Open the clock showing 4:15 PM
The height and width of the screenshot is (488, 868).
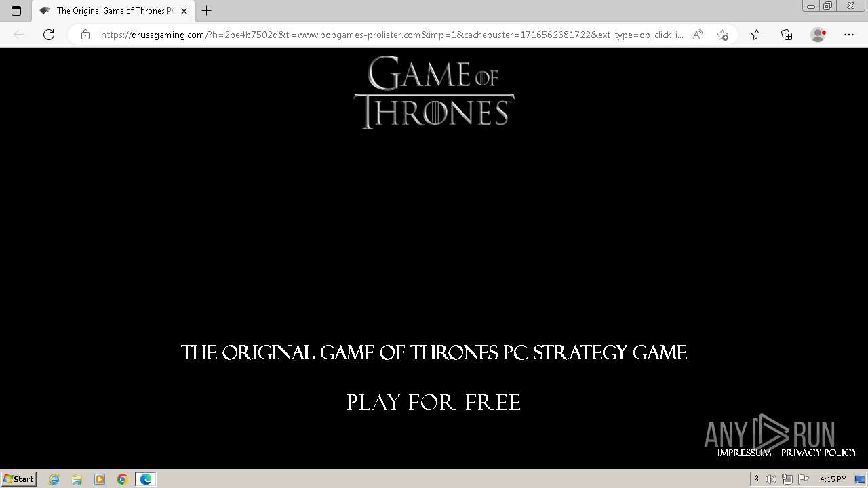click(x=833, y=479)
